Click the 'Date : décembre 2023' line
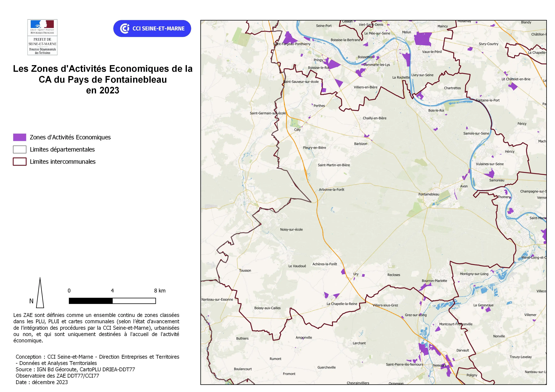 pyautogui.click(x=42, y=382)
